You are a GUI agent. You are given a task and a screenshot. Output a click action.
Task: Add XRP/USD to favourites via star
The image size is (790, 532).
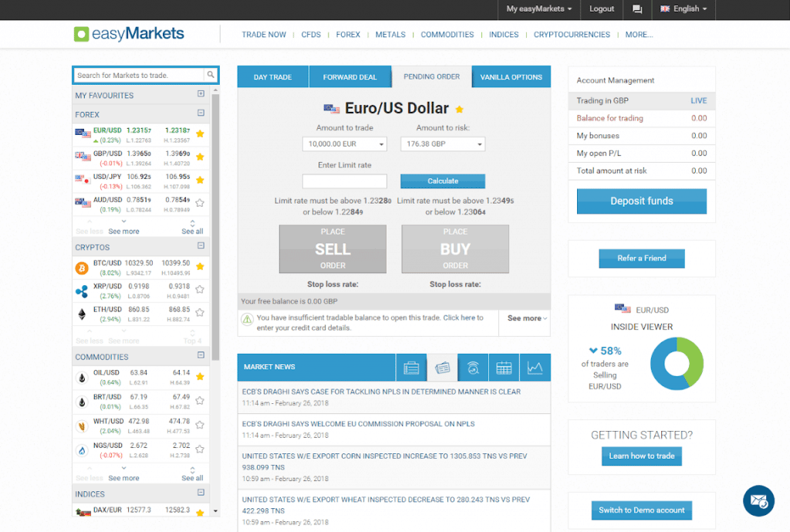point(200,289)
